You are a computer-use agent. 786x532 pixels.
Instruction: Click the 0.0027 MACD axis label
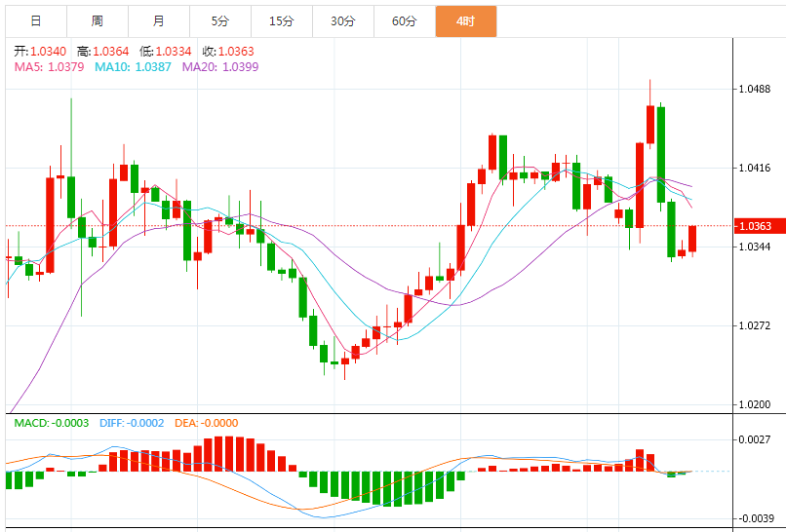(x=755, y=439)
